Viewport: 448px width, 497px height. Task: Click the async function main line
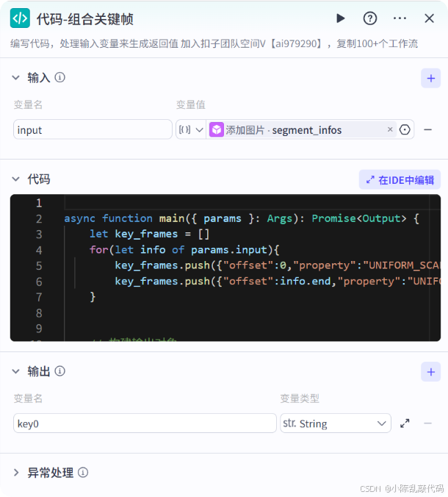point(242,218)
